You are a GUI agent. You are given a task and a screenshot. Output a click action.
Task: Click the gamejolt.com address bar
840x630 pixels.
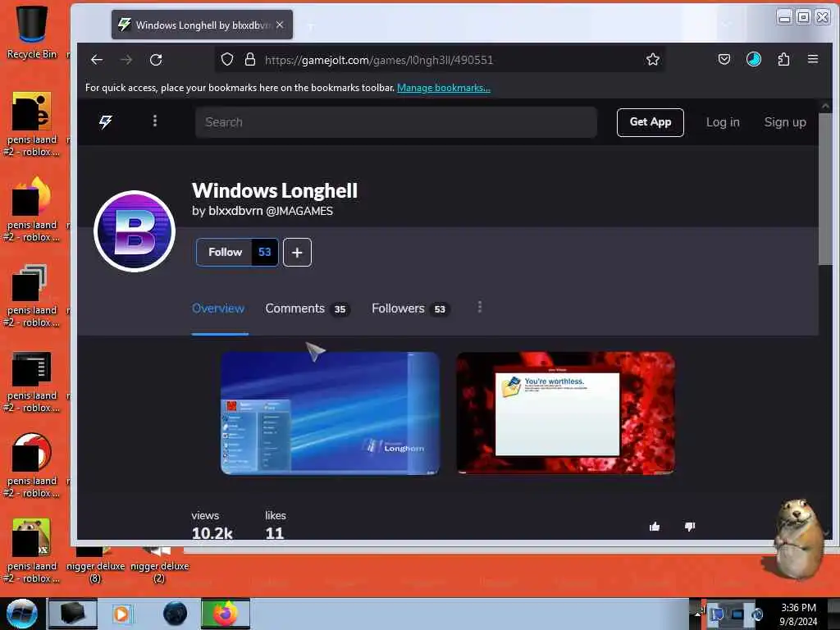440,59
